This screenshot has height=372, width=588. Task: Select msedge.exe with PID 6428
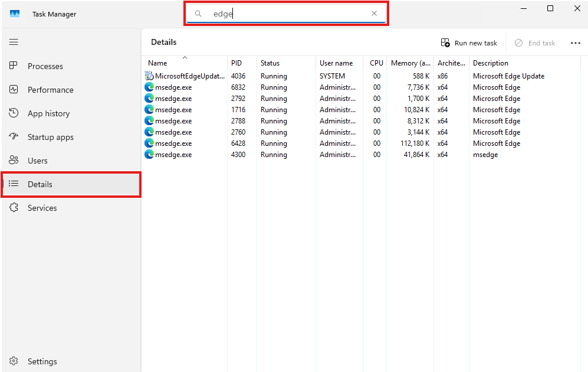pos(173,143)
